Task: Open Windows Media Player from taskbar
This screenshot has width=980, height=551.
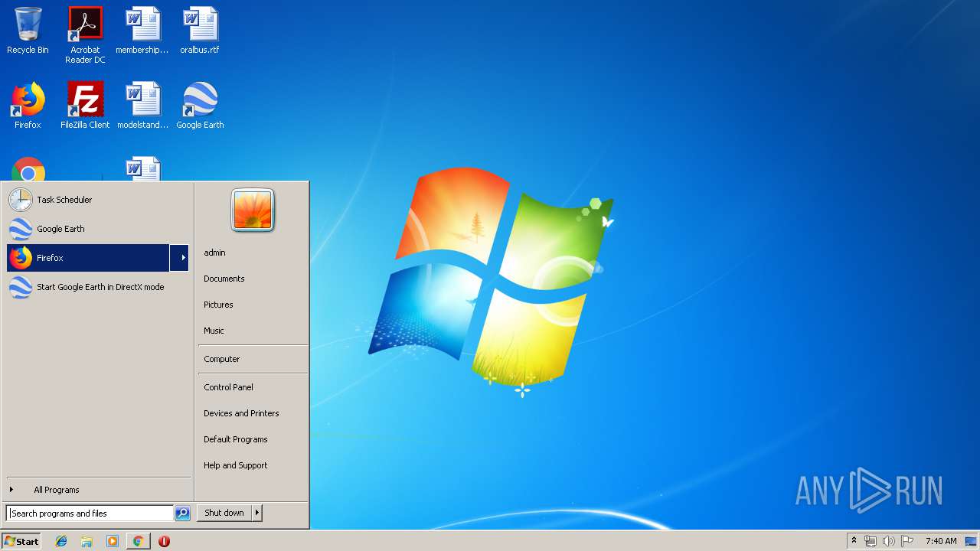Action: pyautogui.click(x=113, y=541)
